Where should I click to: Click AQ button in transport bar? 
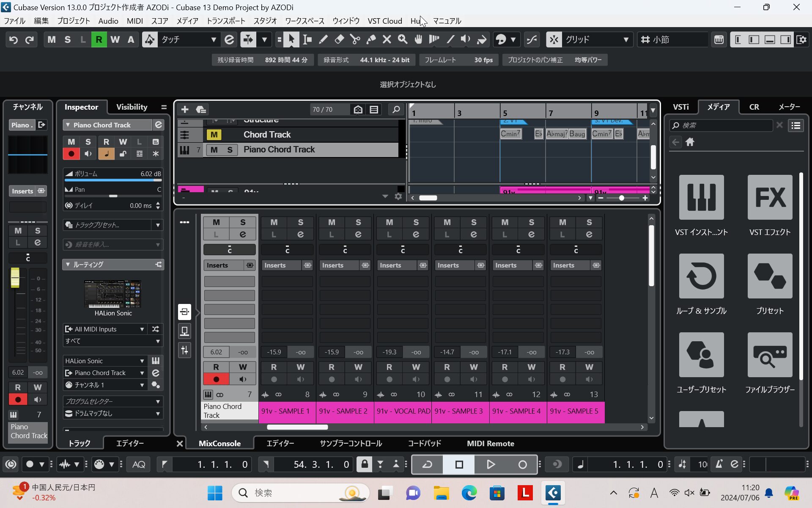tap(138, 465)
